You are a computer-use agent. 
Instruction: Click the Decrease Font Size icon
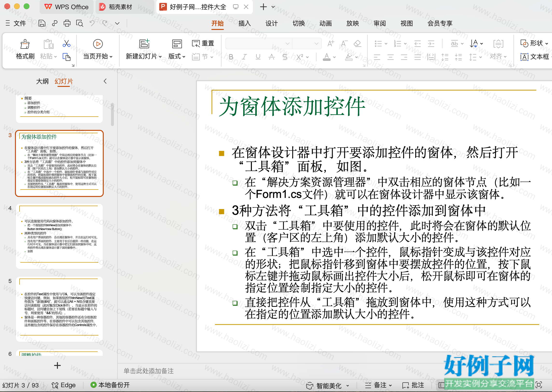344,43
